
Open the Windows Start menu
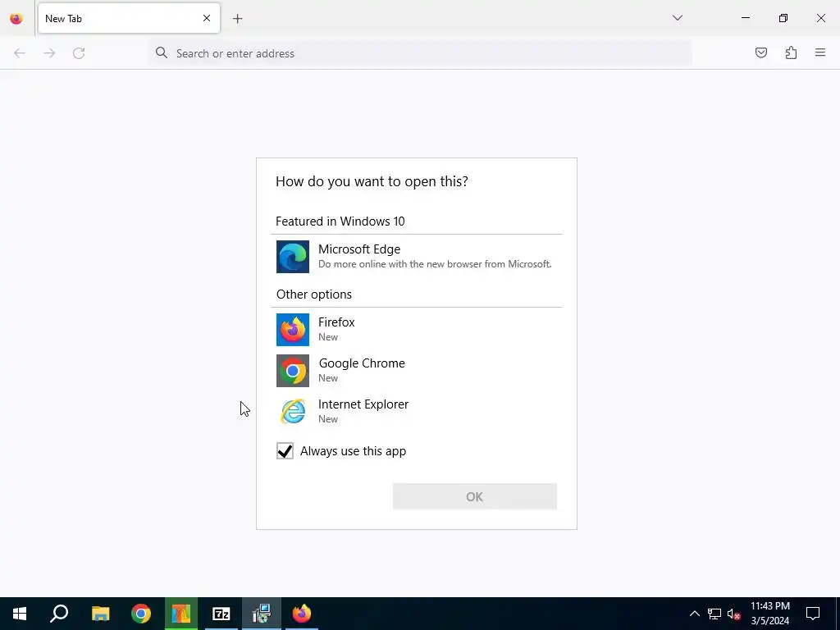(20, 614)
